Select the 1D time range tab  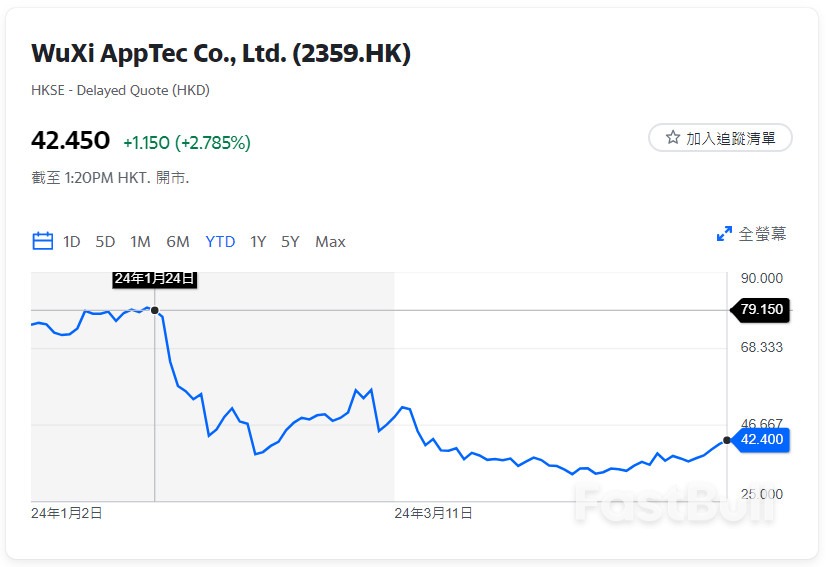72,241
